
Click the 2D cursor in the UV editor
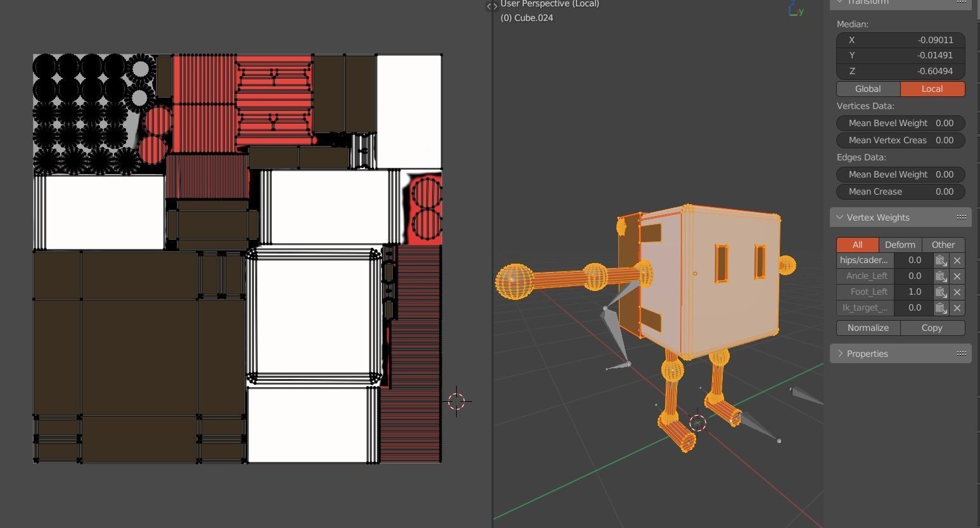tap(457, 401)
